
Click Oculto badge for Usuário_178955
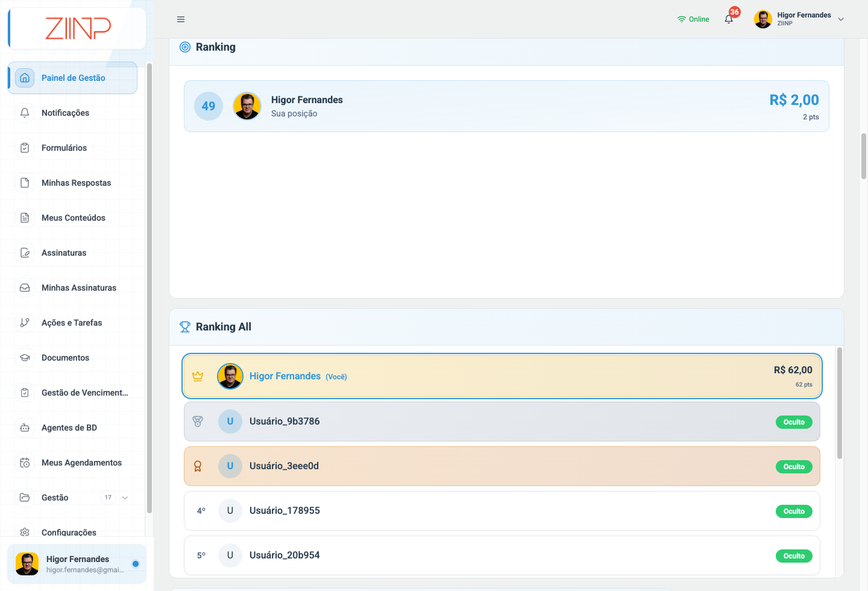coord(794,511)
